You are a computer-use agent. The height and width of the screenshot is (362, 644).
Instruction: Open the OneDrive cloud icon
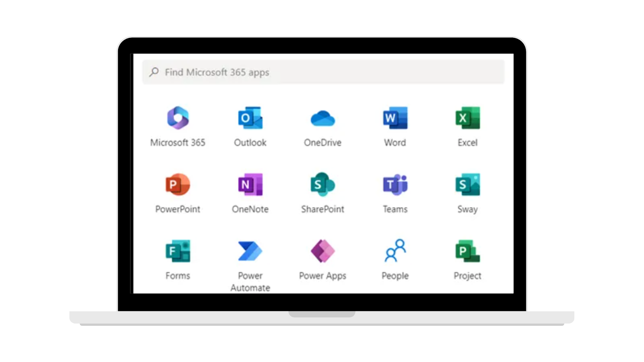point(323,118)
